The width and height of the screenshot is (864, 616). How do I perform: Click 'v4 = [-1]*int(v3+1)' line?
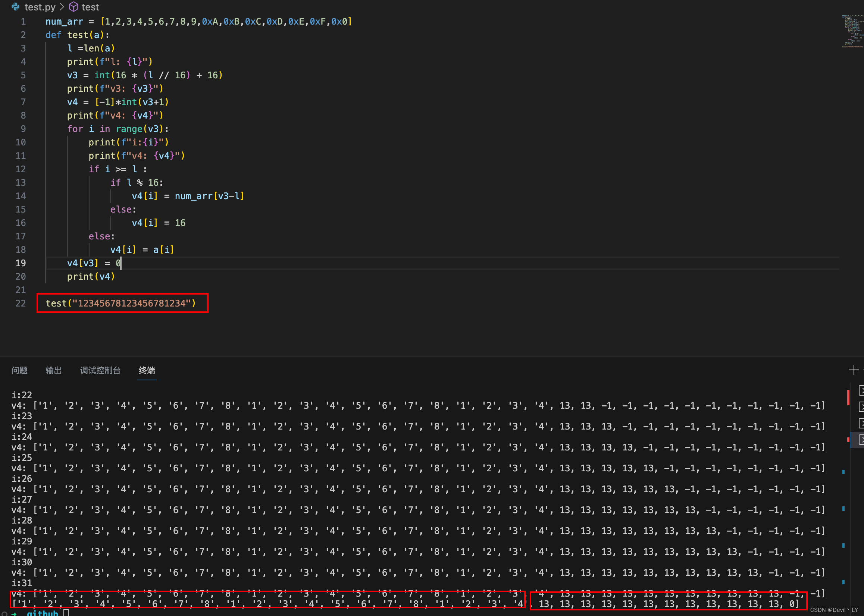(x=118, y=102)
